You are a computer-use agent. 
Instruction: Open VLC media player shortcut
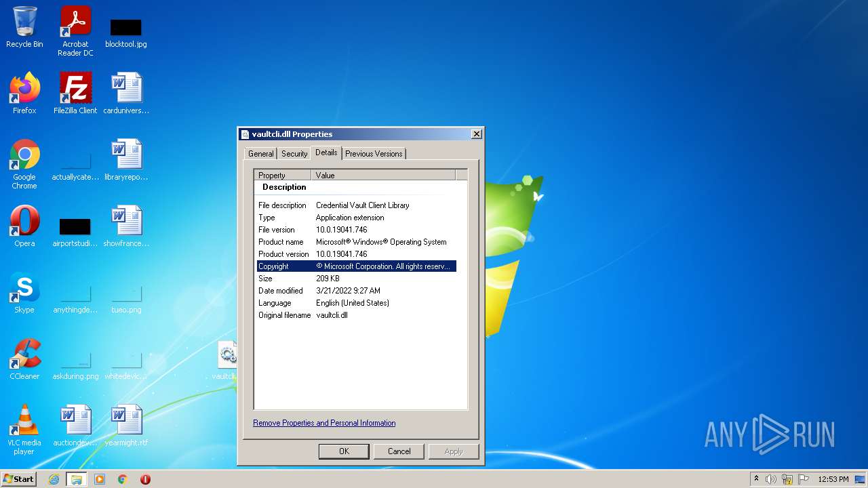[x=24, y=430]
